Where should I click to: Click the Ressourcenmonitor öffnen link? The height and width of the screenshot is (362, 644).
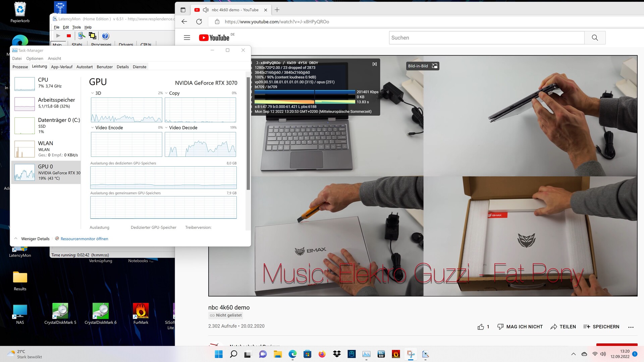(x=84, y=239)
